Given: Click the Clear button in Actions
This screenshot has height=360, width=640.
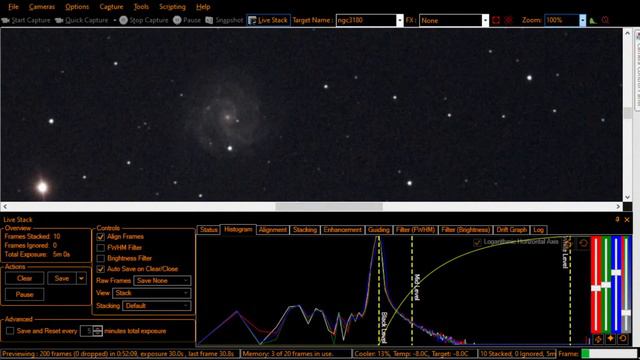Looking at the screenshot, I should point(24,278).
